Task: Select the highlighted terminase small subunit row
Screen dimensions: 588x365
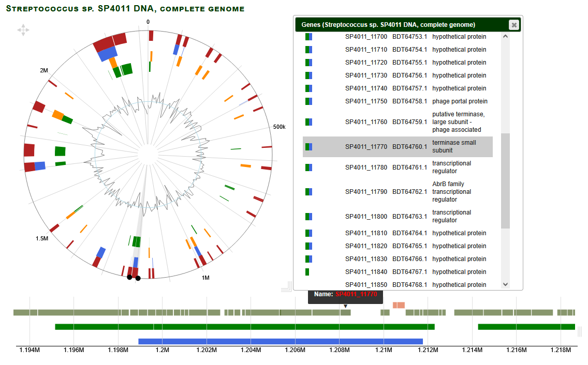Action: pyautogui.click(x=398, y=147)
